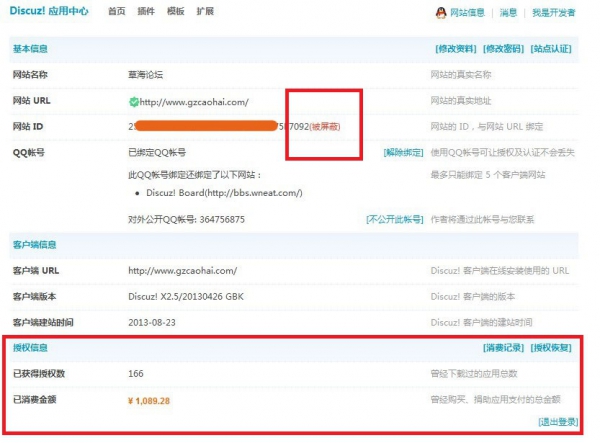
Task: Click the 授权信息 section header
Action: click(x=30, y=348)
